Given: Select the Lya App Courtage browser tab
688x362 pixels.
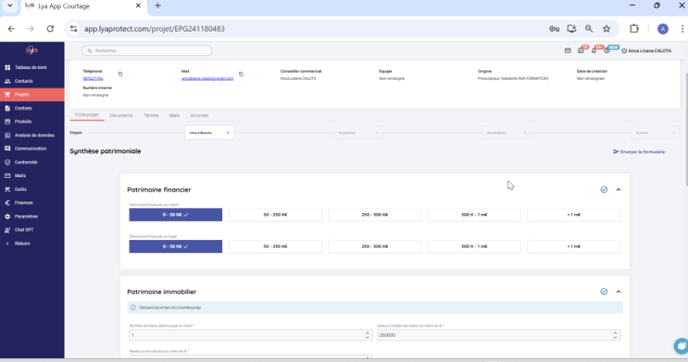Looking at the screenshot, I should pos(83,7).
